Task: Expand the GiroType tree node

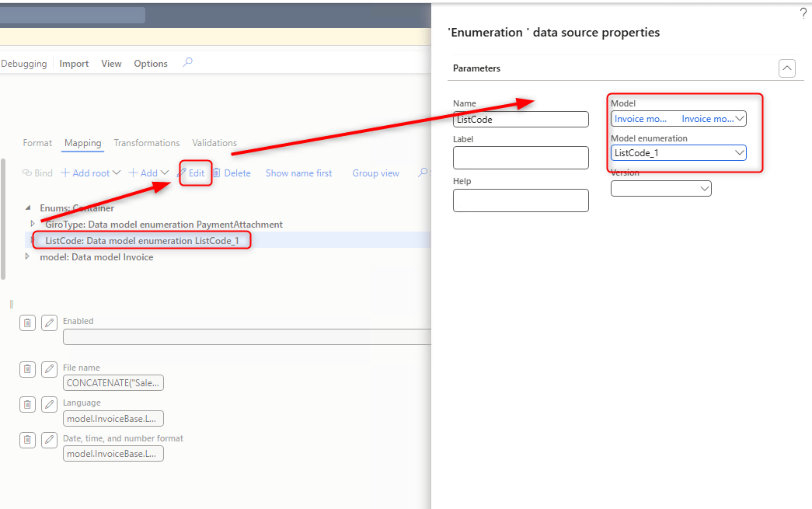Action: tap(33, 224)
